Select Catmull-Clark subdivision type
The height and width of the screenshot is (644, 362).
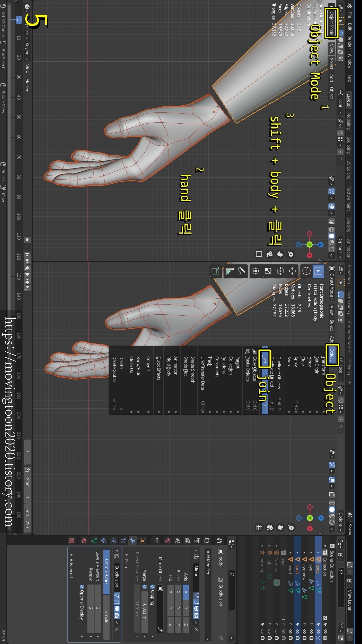106,572
